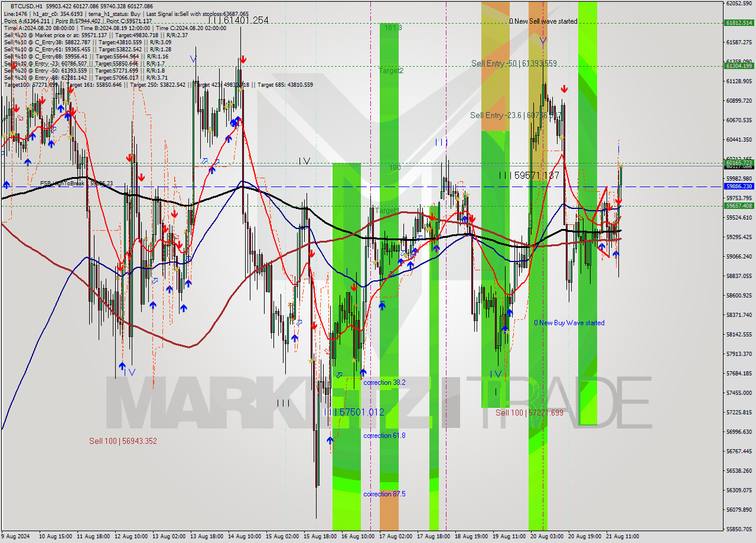Click the '20 Aug 19:00' time axis label

click(585, 537)
